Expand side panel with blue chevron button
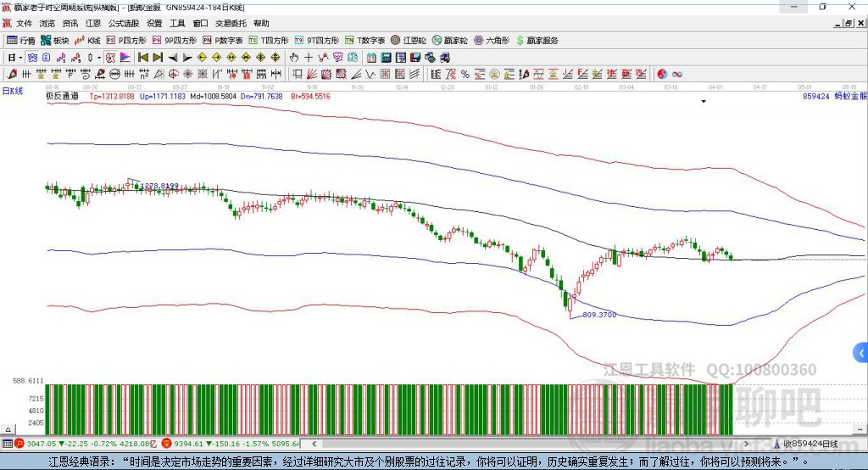Image resolution: width=868 pixels, height=470 pixels. click(861, 353)
